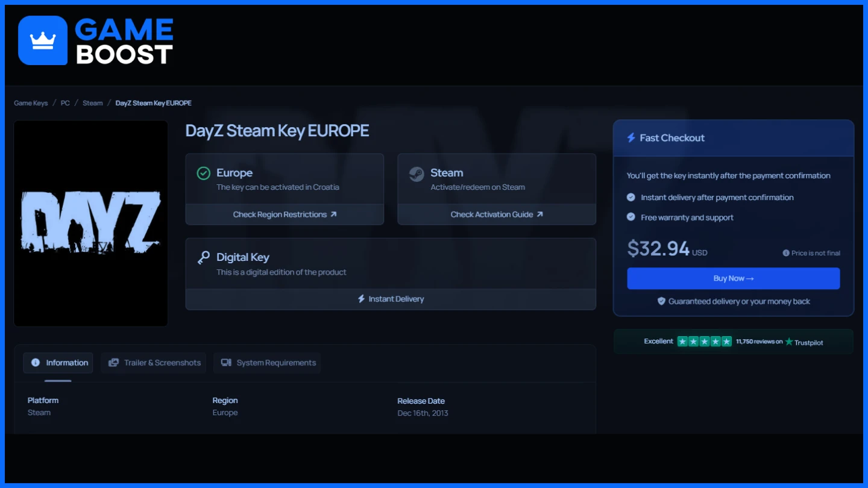Click The key can be activated in Croatia text

pyautogui.click(x=278, y=187)
